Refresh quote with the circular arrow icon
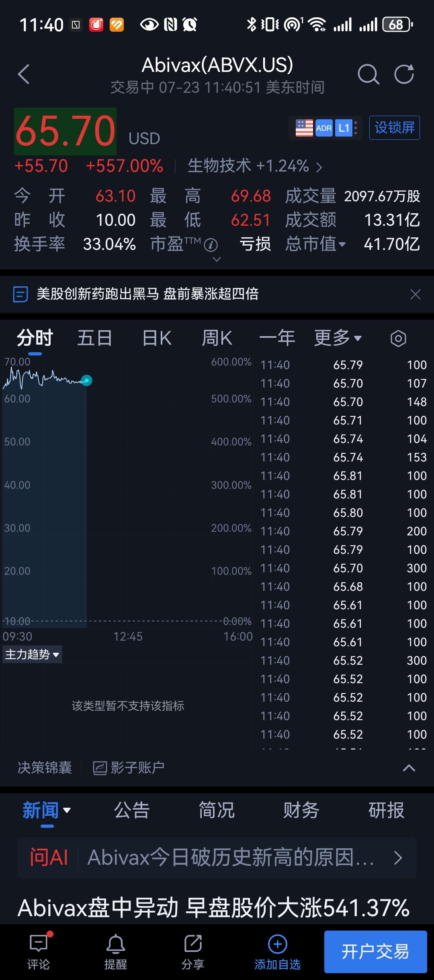Screen dimensions: 434x980 404,74
